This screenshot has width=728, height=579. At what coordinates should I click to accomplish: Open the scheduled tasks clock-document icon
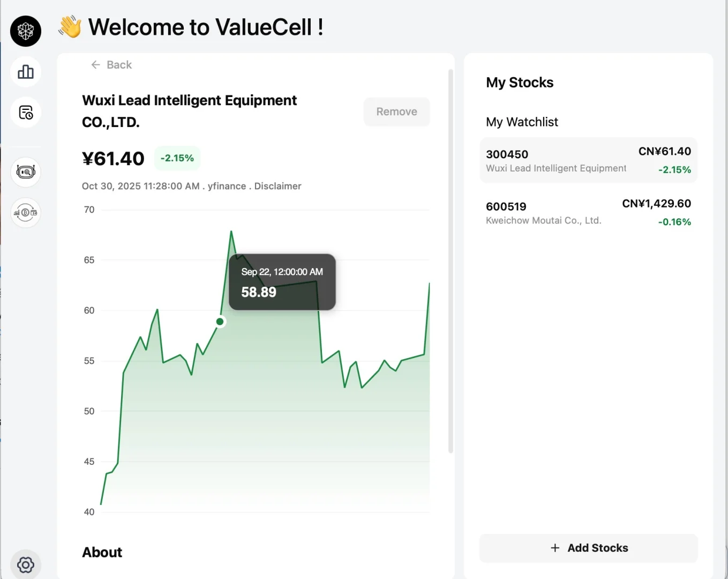[26, 113]
